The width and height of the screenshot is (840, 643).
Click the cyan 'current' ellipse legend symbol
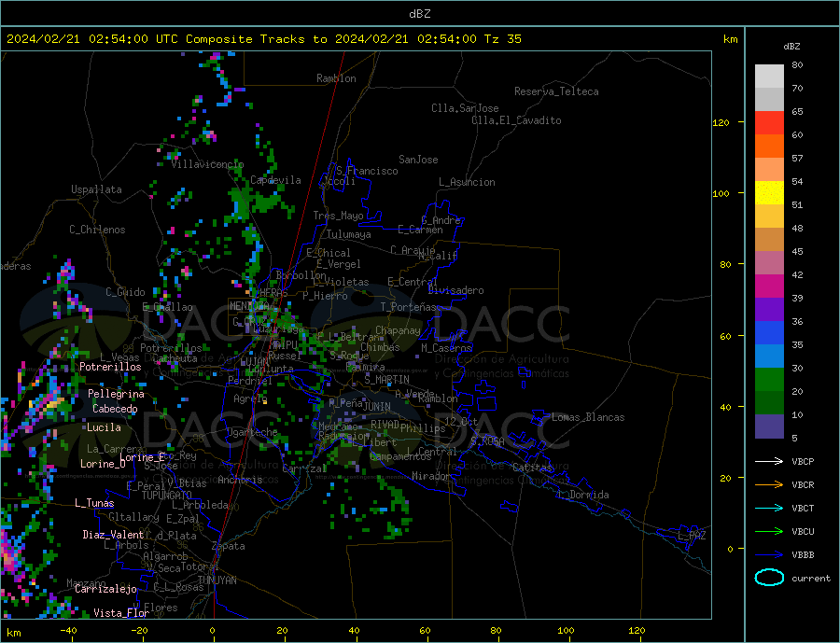coord(769,578)
